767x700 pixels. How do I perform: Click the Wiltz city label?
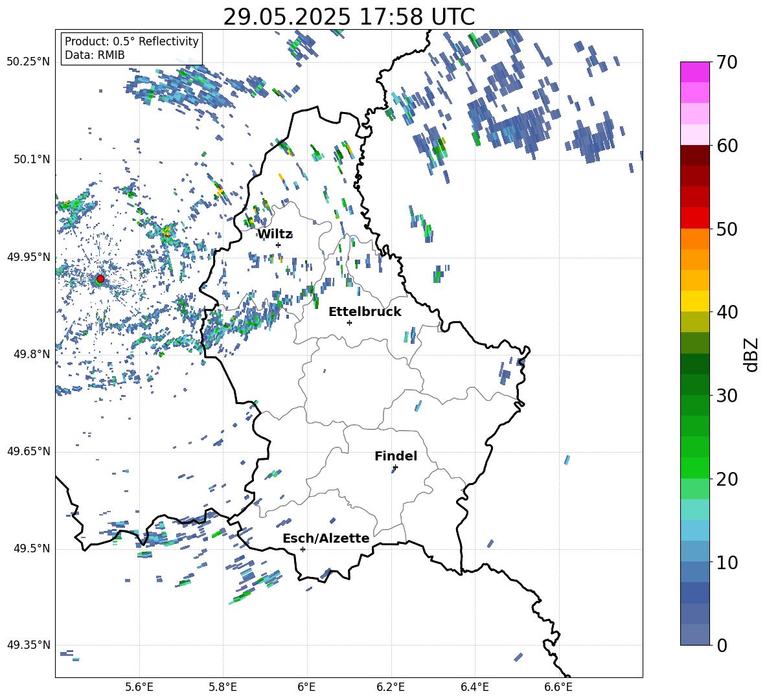tap(275, 234)
